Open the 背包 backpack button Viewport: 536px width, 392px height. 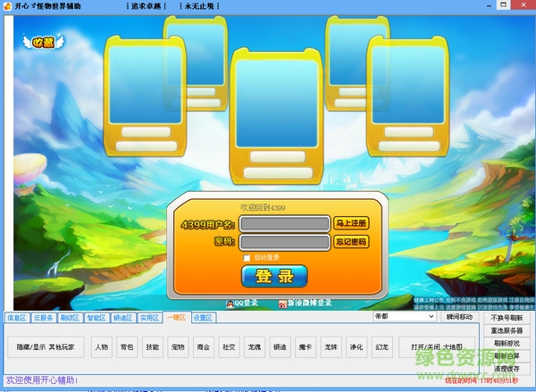point(127,346)
